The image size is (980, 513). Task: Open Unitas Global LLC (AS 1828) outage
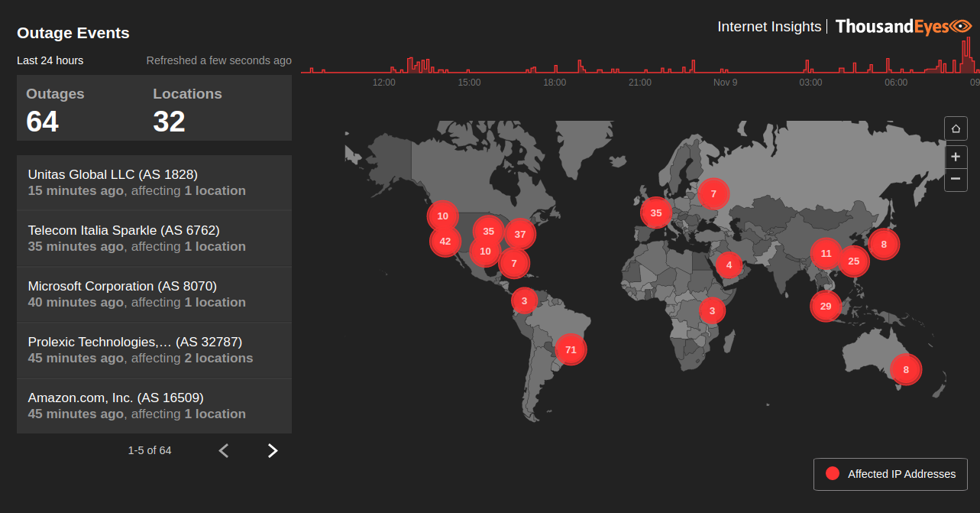pos(154,183)
